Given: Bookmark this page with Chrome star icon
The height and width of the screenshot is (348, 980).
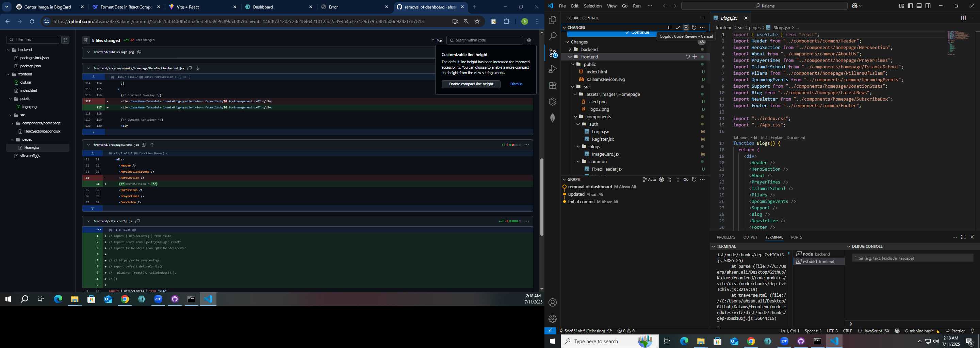Looking at the screenshot, I should 477,22.
